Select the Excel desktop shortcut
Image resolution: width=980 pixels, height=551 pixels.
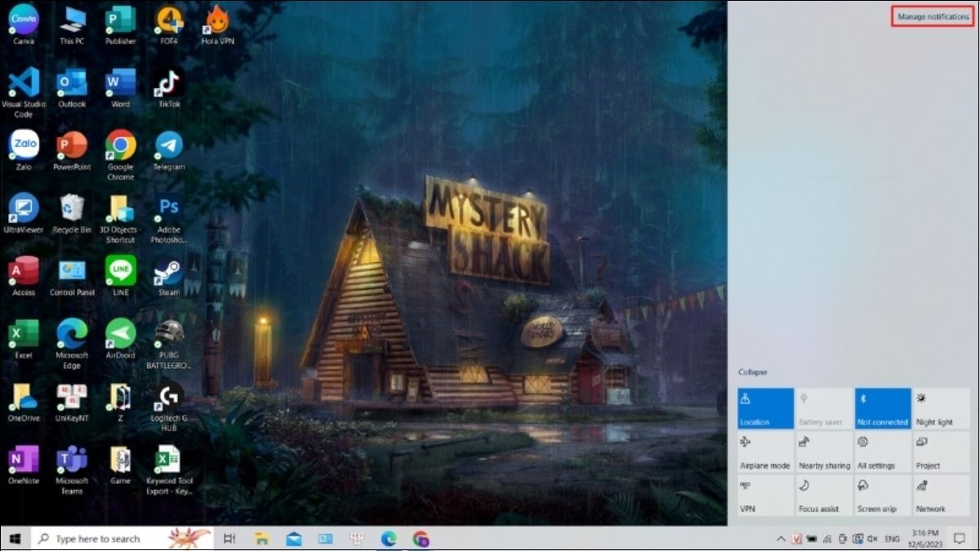click(x=23, y=339)
